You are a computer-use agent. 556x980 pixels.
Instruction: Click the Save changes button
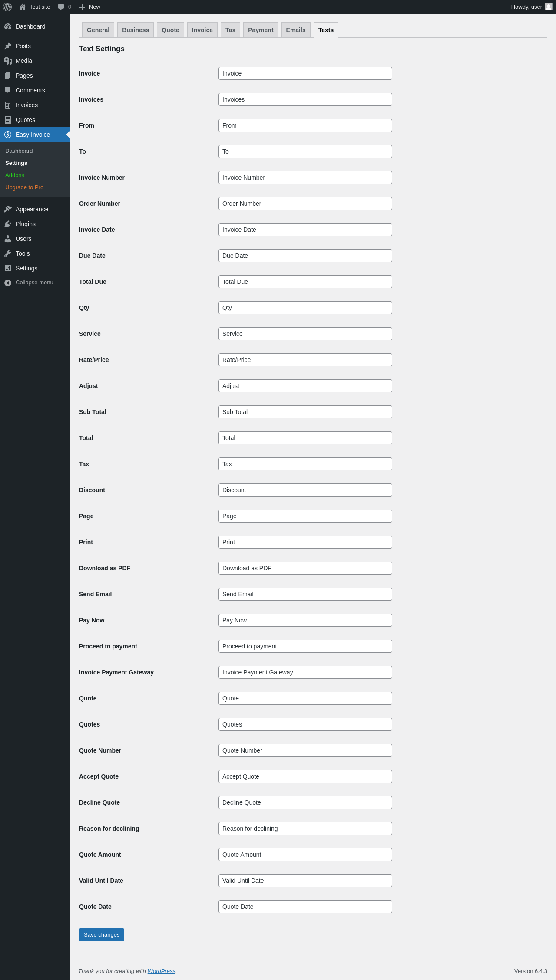click(102, 934)
